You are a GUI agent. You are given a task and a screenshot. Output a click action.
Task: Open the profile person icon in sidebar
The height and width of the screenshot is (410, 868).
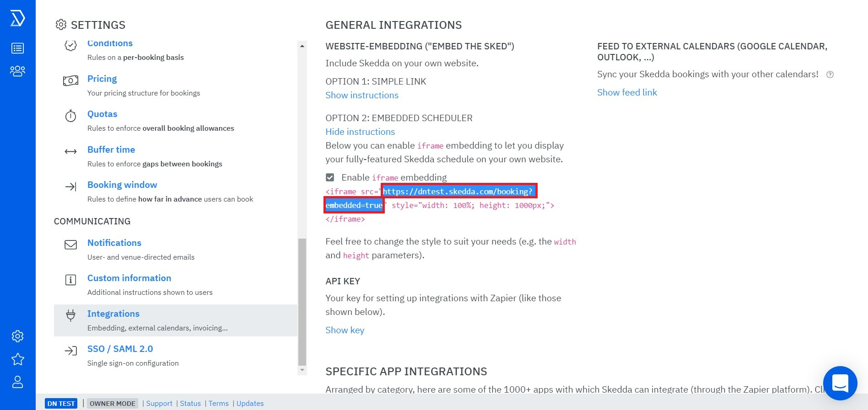[17, 382]
